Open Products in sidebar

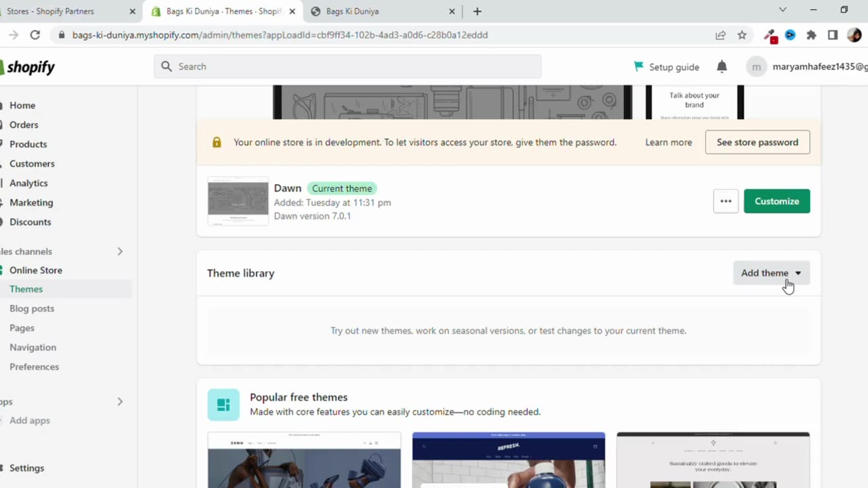[28, 144]
